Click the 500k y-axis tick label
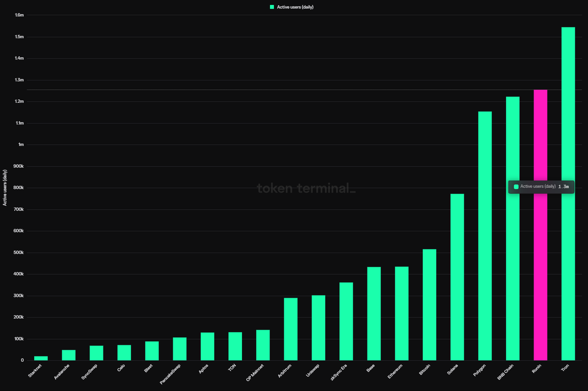Screen dimensions: 588x391 [19, 252]
